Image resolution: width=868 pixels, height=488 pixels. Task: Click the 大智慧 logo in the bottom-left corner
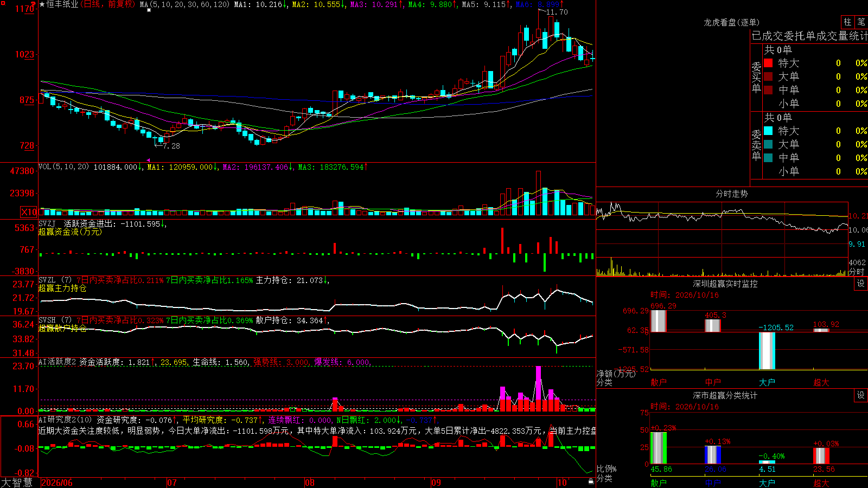point(17,483)
